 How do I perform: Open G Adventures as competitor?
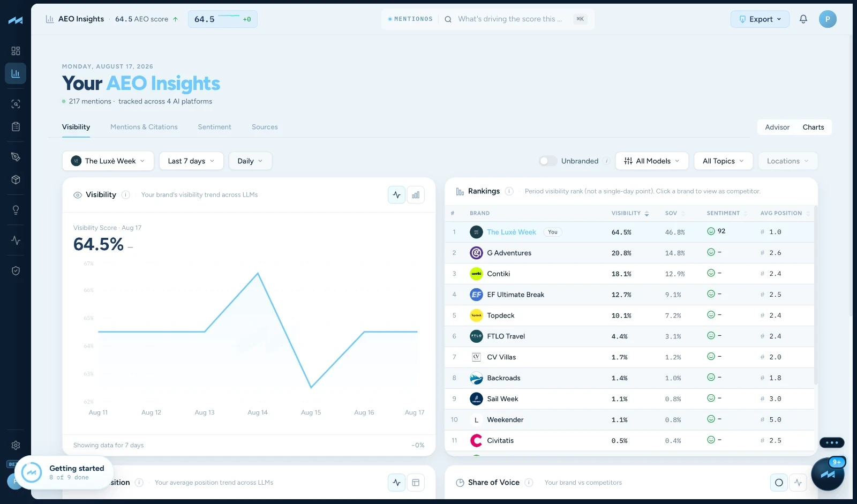click(509, 253)
